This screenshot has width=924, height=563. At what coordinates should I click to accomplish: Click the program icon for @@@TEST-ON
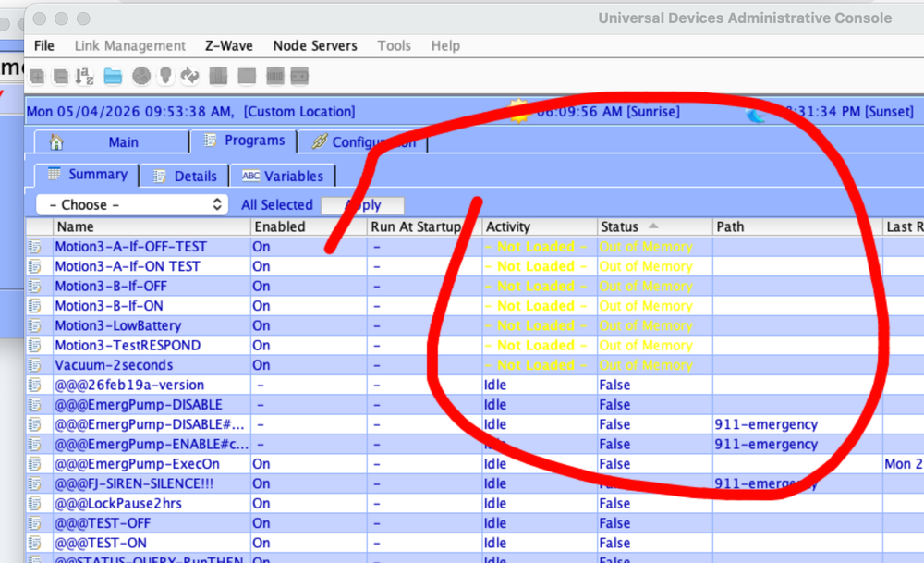click(35, 543)
